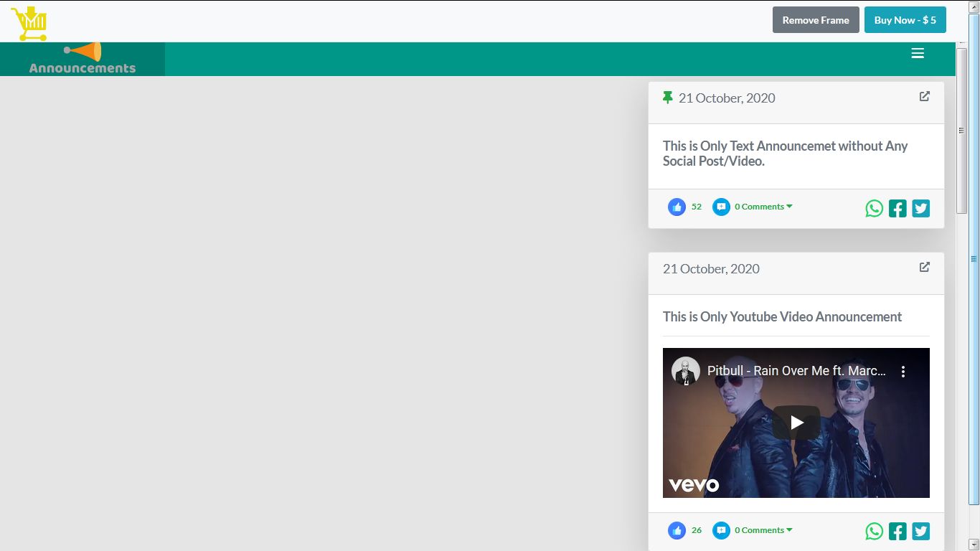Viewport: 980px width, 551px height.
Task: Click the Buy Now - $ 5 button
Action: [905, 20]
